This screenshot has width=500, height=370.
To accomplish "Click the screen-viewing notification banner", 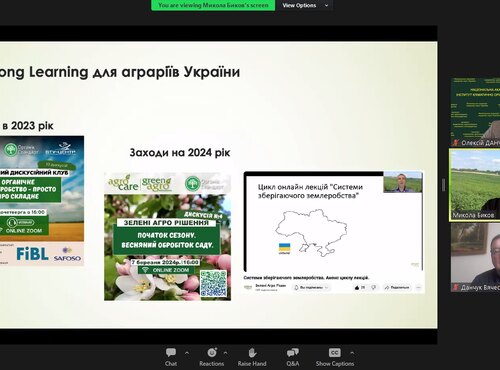I will point(213,5).
